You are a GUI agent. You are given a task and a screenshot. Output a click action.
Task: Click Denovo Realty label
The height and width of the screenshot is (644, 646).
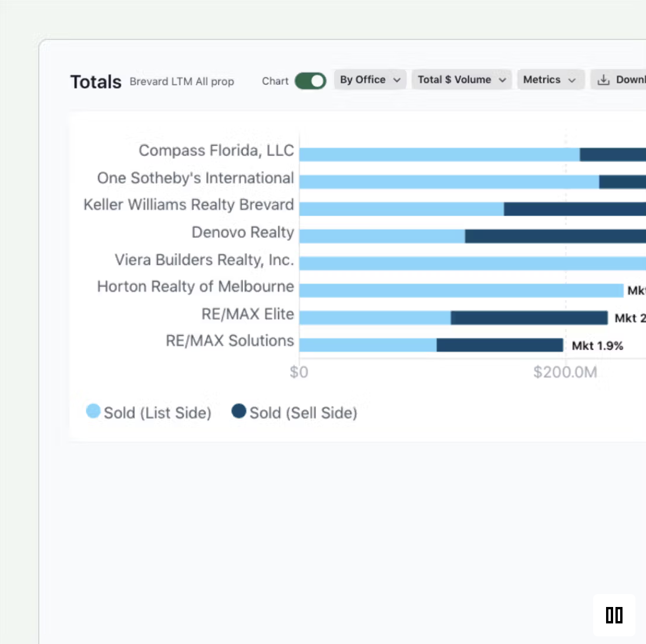click(243, 232)
